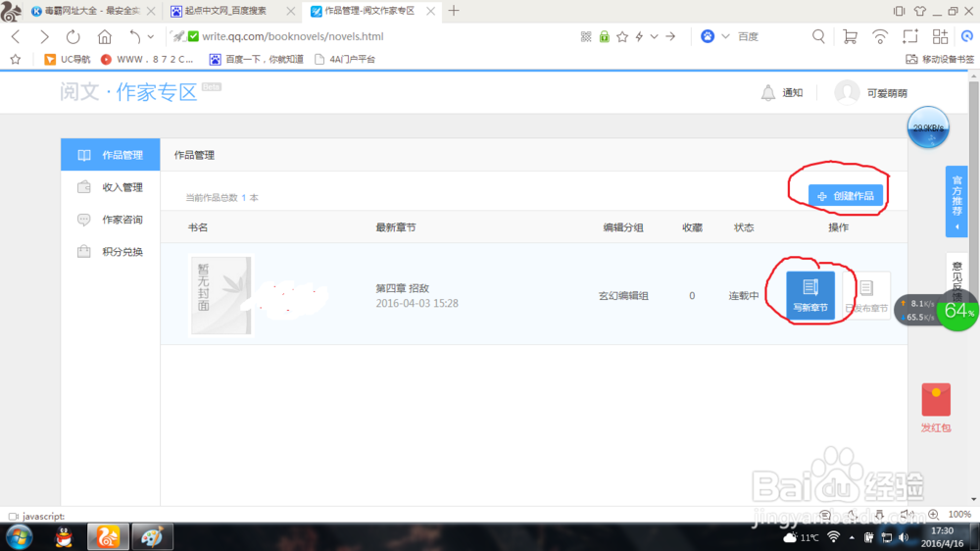
Task: Switch to the 起点中文网_百度搜索 tab
Action: tap(226, 11)
